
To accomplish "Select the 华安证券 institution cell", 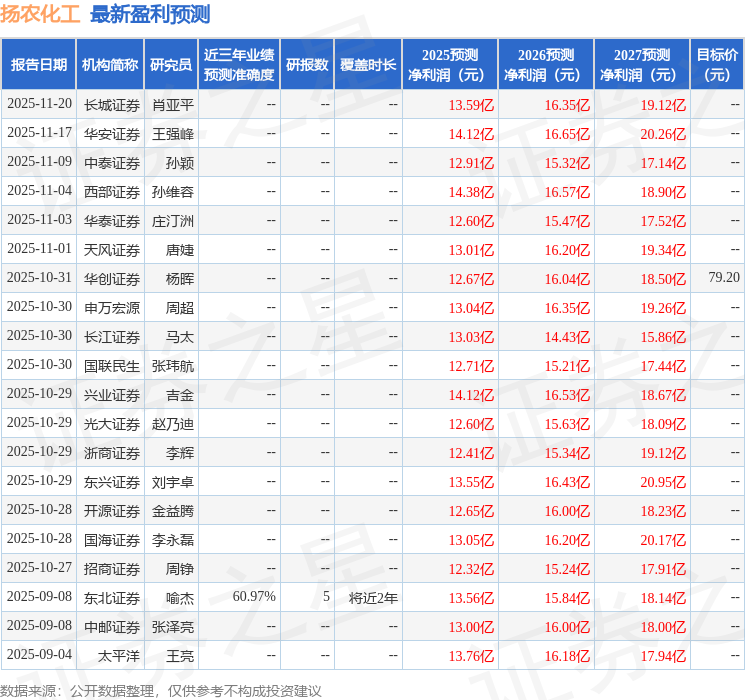I will pos(112,134).
